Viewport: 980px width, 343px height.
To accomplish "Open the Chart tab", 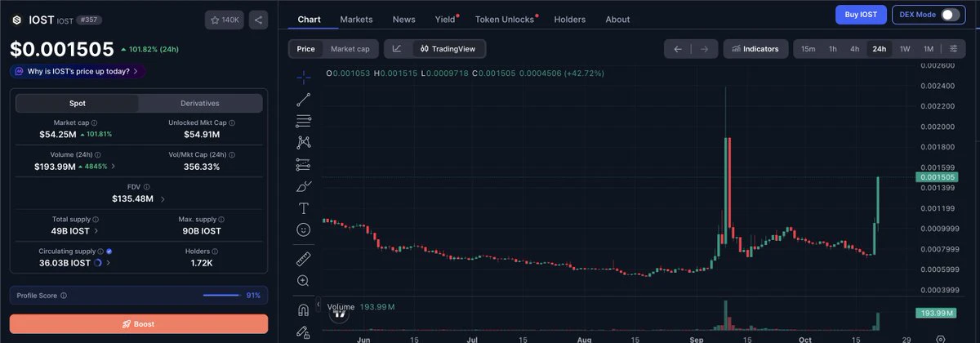I will coord(309,19).
